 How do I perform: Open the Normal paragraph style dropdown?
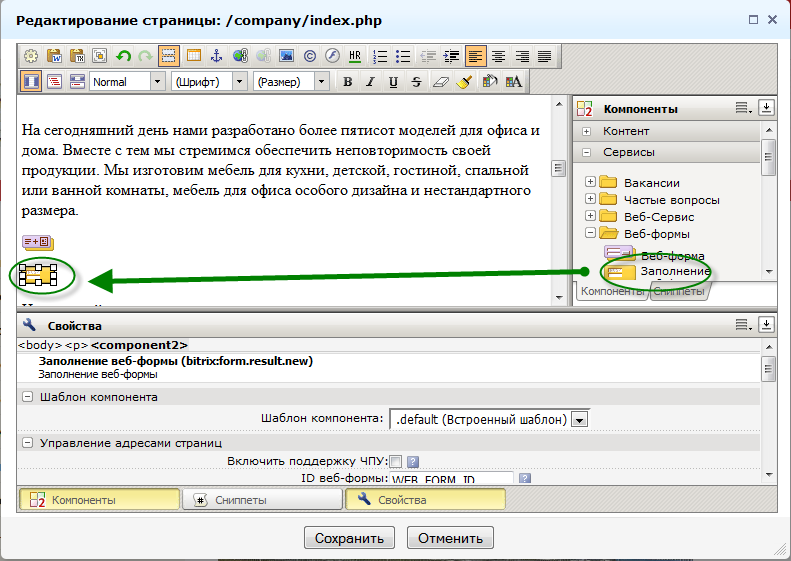tap(157, 82)
